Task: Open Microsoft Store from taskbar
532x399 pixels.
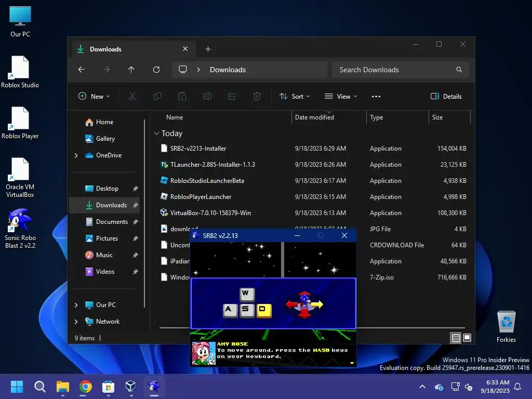Action: point(108,387)
